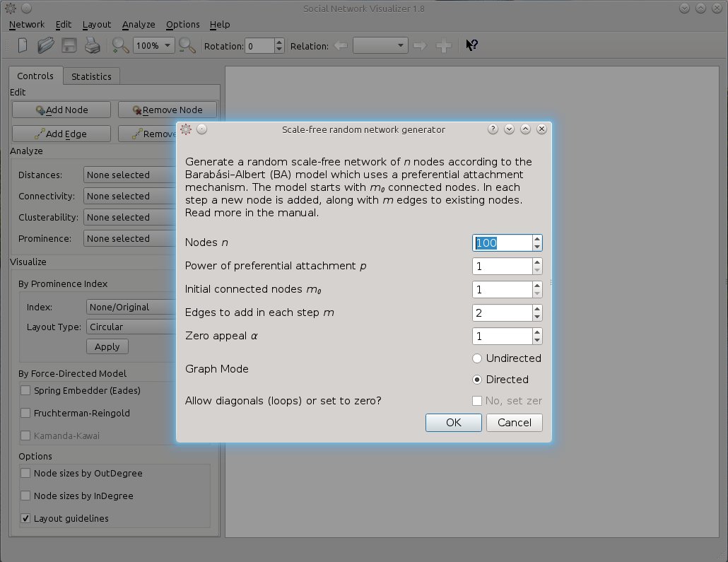Open the Clusterability dropdown
This screenshot has width=728, height=562.
point(130,217)
